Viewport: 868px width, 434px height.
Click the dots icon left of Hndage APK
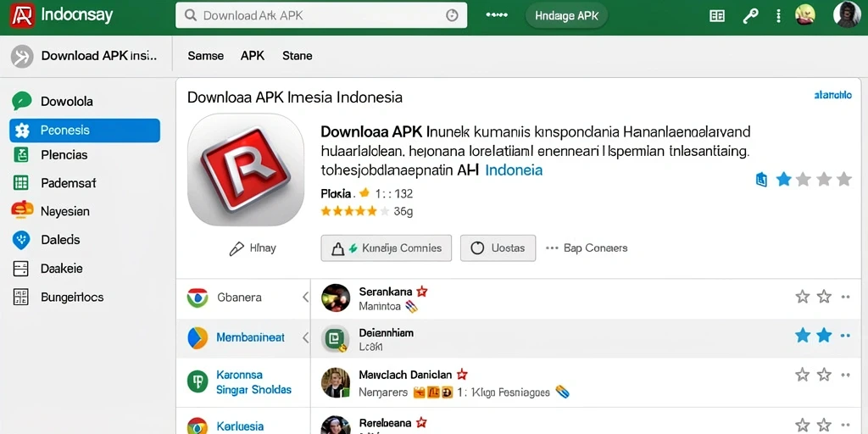[497, 15]
